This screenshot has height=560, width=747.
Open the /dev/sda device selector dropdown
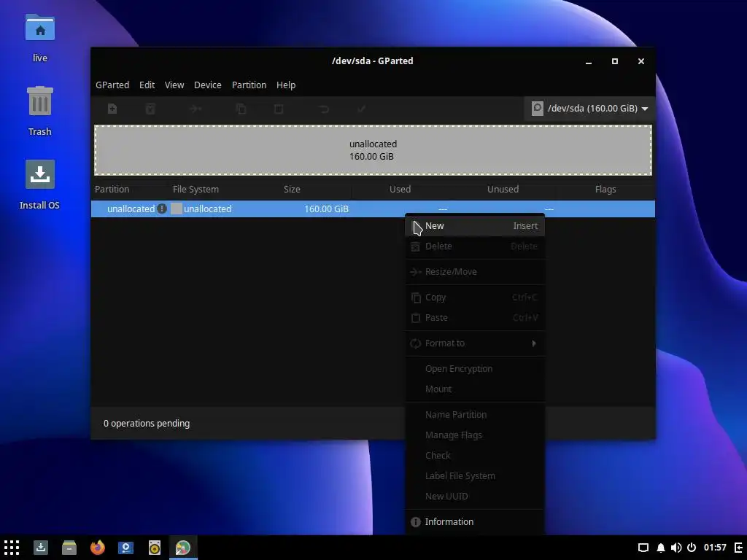(589, 109)
